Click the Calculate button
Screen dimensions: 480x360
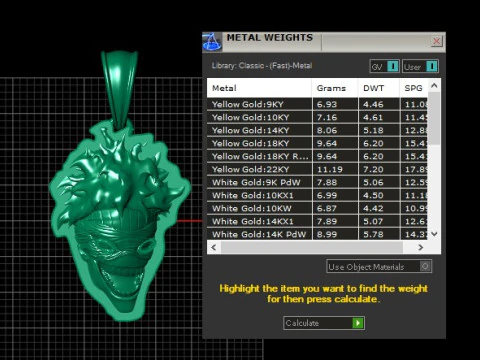[324, 323]
